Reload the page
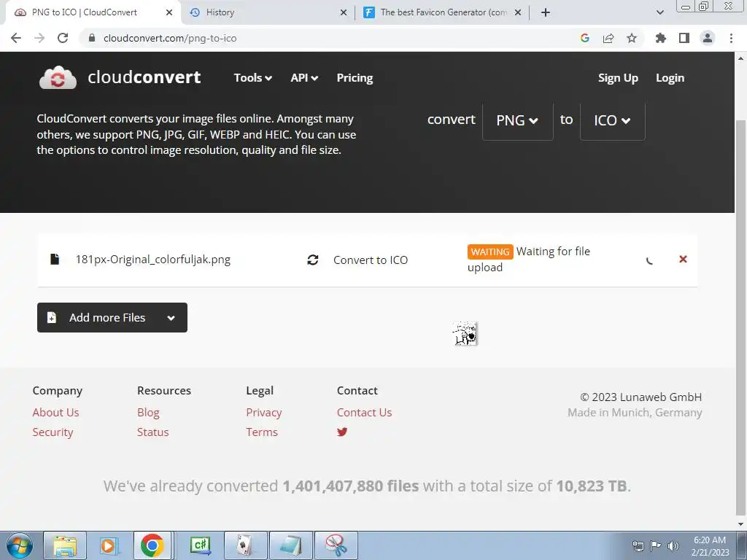The width and height of the screenshot is (747, 560). [x=63, y=38]
